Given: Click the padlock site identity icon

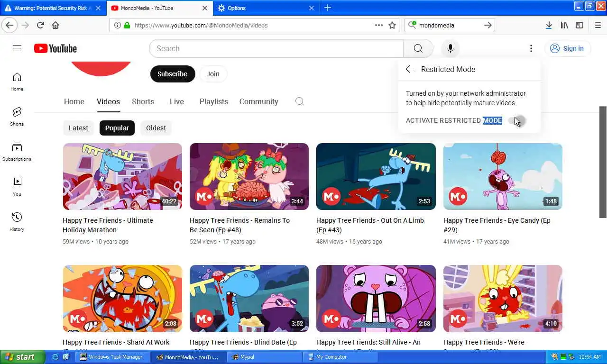Looking at the screenshot, I should pyautogui.click(x=127, y=25).
